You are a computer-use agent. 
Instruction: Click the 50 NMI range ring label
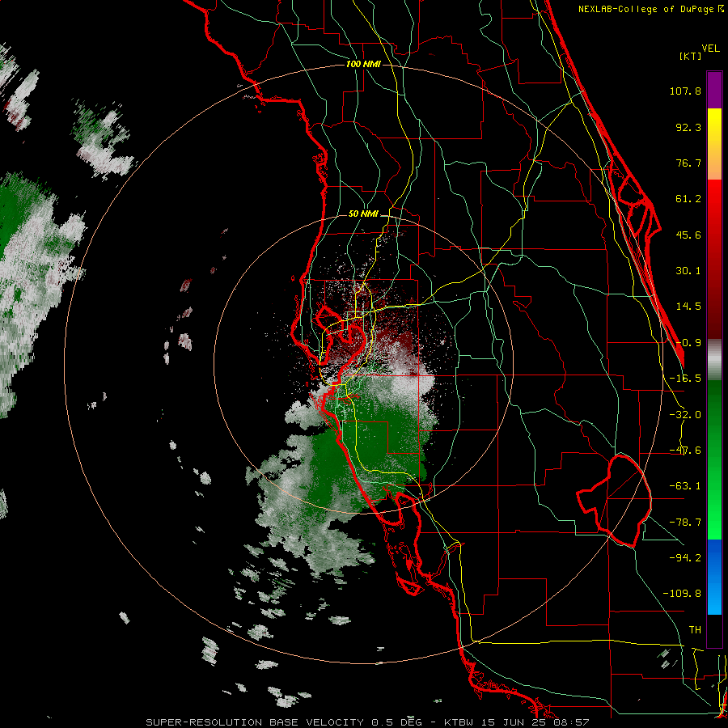click(x=363, y=214)
